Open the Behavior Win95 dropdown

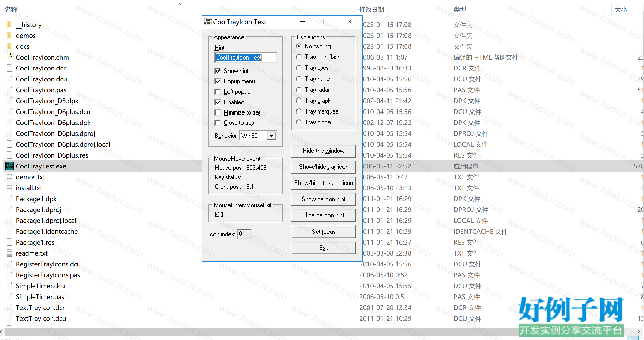pos(271,136)
